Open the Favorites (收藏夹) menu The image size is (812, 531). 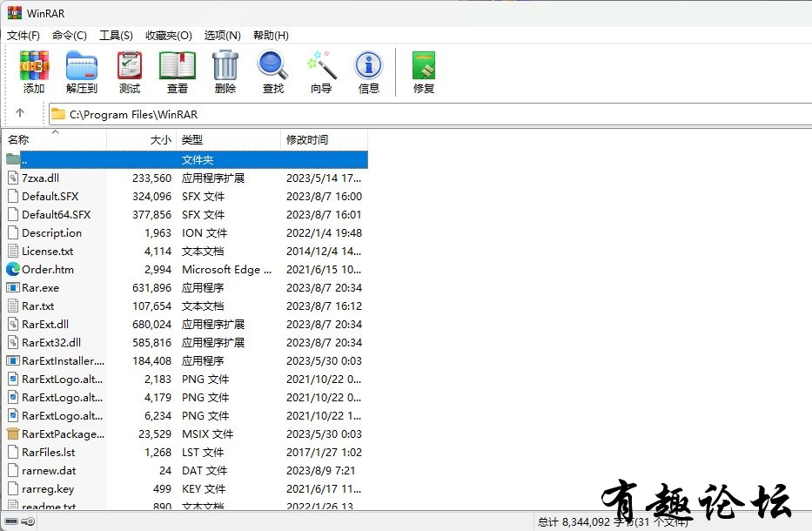click(169, 35)
